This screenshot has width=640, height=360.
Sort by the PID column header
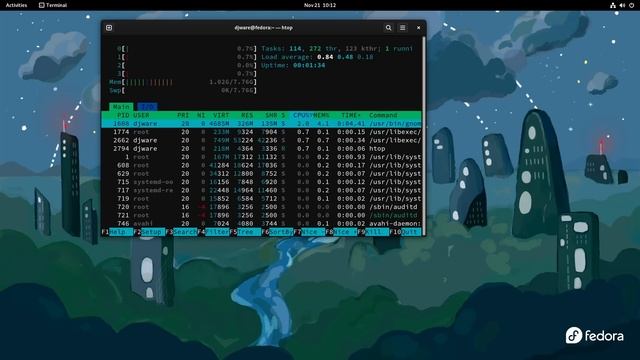(x=123, y=115)
